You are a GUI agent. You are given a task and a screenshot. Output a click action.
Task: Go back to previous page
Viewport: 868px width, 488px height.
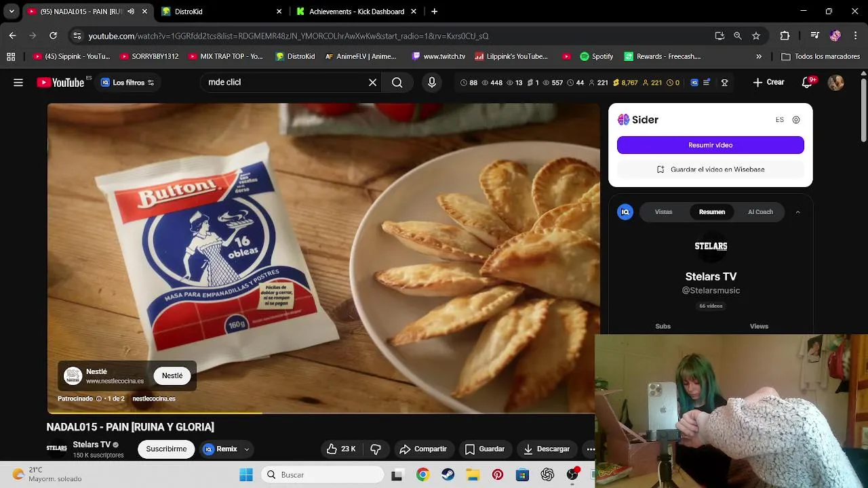pos(12,36)
